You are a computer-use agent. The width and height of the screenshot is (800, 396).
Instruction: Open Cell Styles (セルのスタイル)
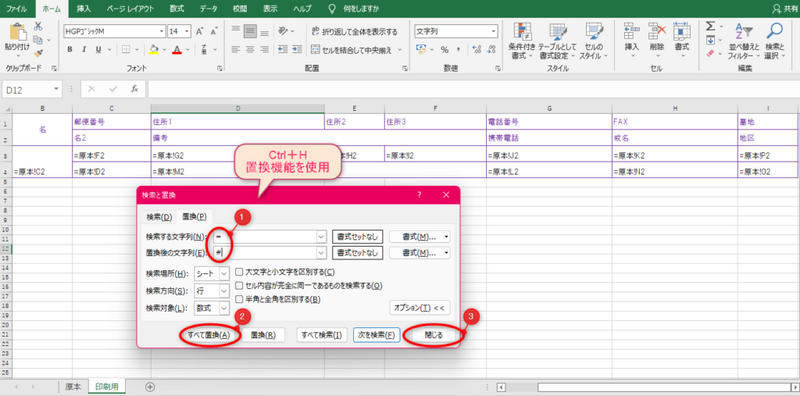594,41
